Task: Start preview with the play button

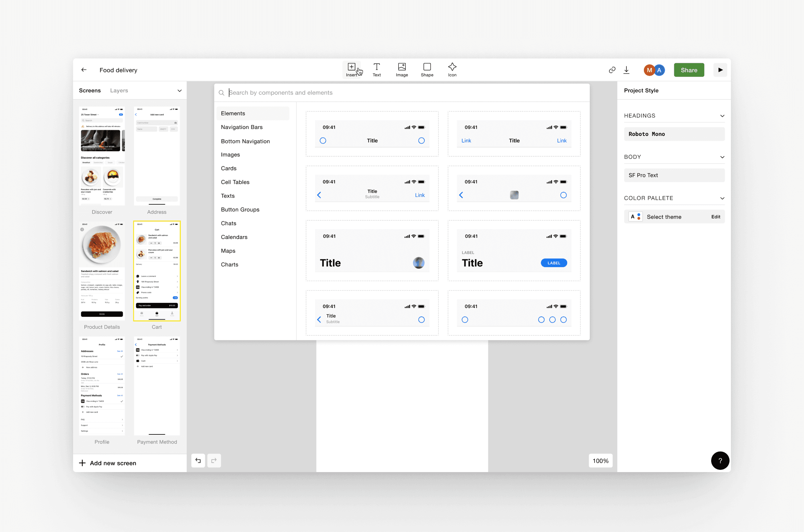Action: click(720, 70)
